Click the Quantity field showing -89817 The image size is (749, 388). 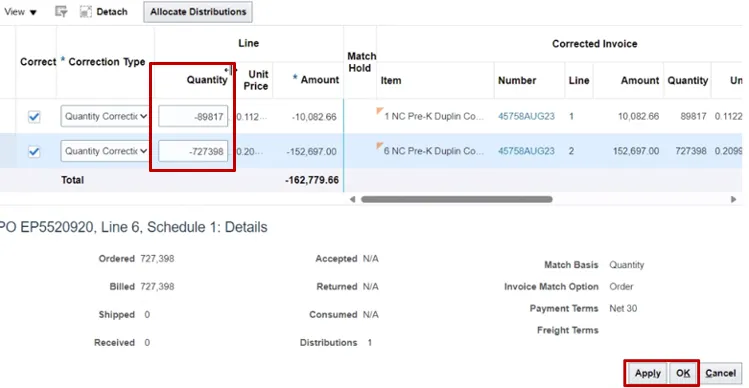tap(193, 117)
